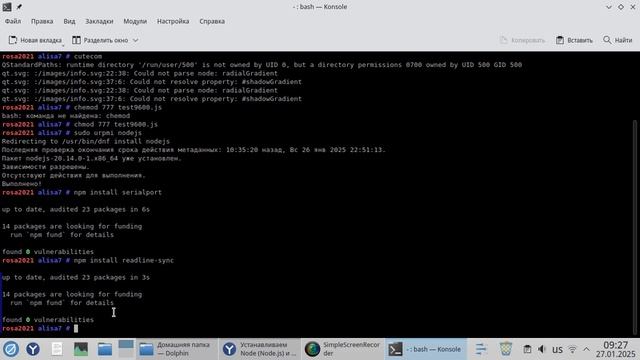Click the 'sudo urpmi nodejs' command text
Viewport: 640px width, 360px height.
[108, 133]
